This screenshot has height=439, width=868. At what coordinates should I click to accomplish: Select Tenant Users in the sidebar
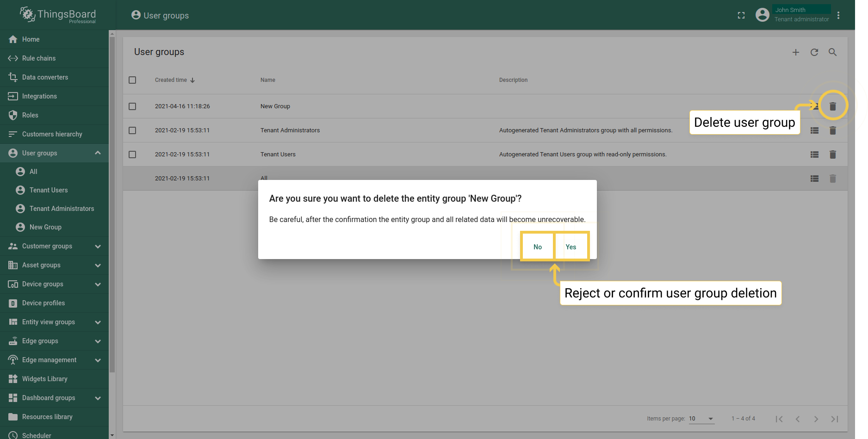click(54, 190)
